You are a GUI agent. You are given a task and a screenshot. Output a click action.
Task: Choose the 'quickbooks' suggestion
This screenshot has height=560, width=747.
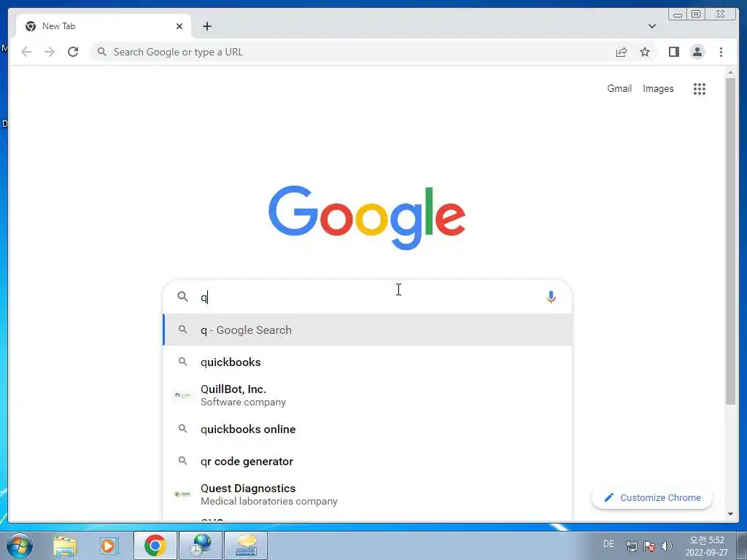368,362
